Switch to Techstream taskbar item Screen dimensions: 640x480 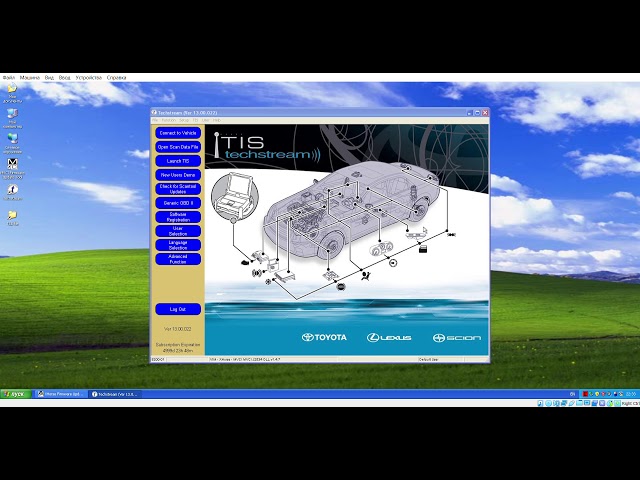[115, 394]
